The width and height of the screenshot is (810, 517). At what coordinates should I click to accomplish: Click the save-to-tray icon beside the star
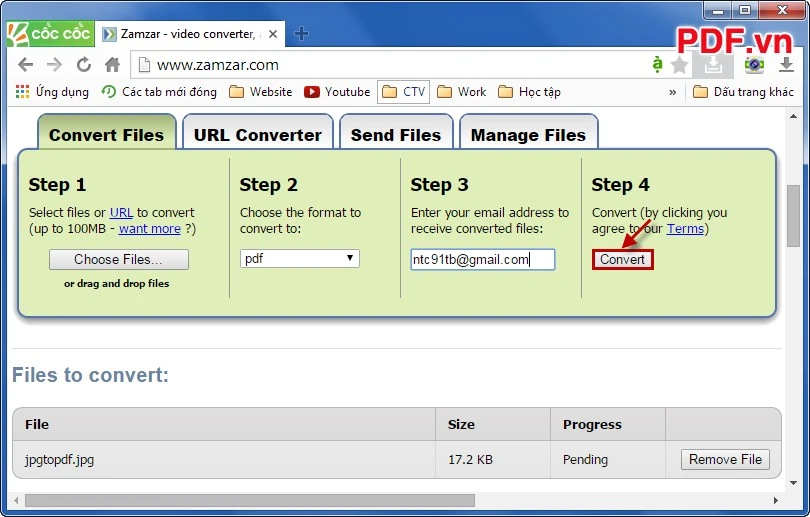713,65
